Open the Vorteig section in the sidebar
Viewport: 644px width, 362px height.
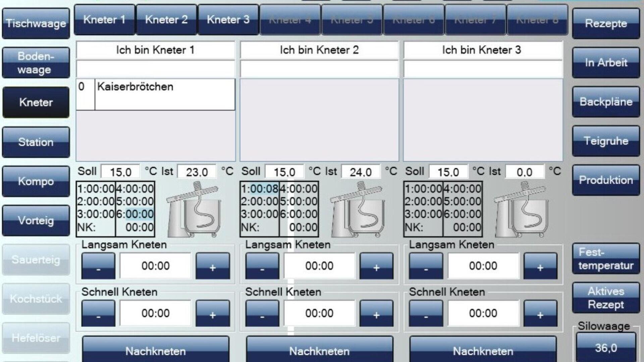click(x=35, y=220)
